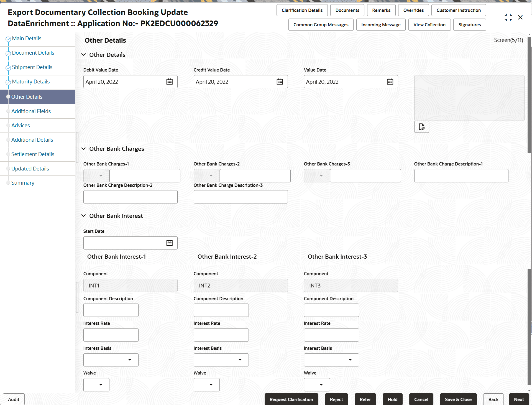Open the Additional Fields step
Viewport: 532px width, 405px height.
pyautogui.click(x=31, y=111)
